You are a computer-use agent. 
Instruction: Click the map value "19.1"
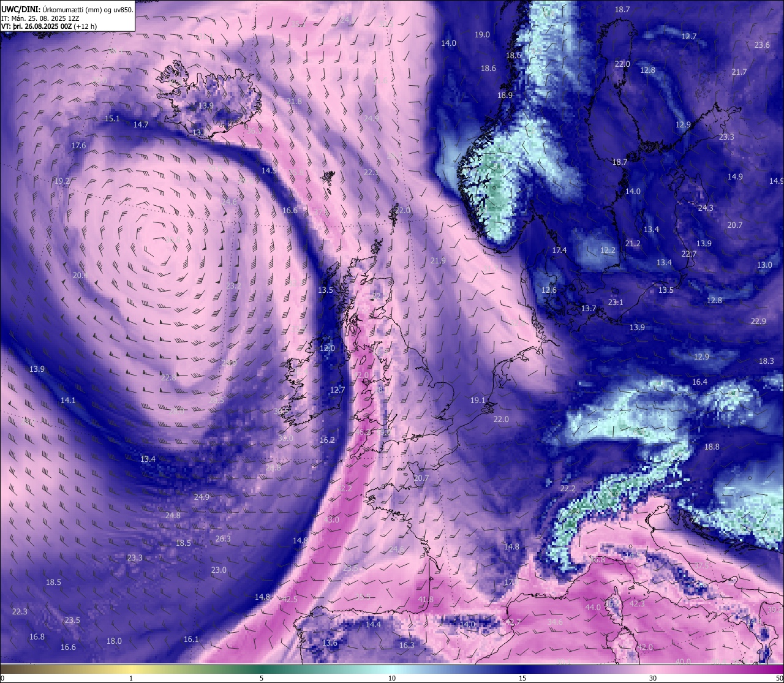point(478,401)
